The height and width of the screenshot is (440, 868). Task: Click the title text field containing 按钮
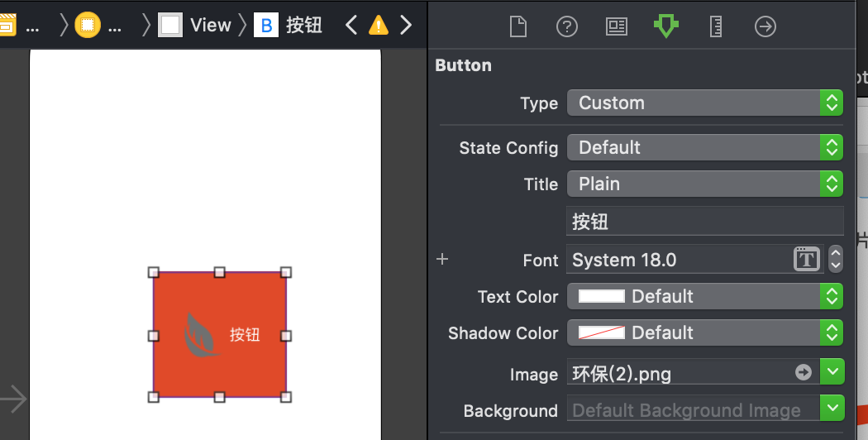pos(704,222)
